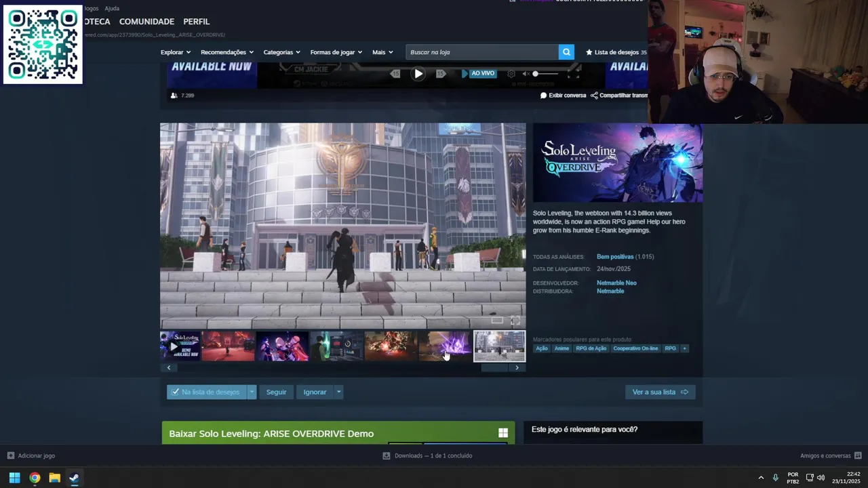Screen dimensions: 868x488
Task: Click the store search magnifier button
Action: [566, 52]
